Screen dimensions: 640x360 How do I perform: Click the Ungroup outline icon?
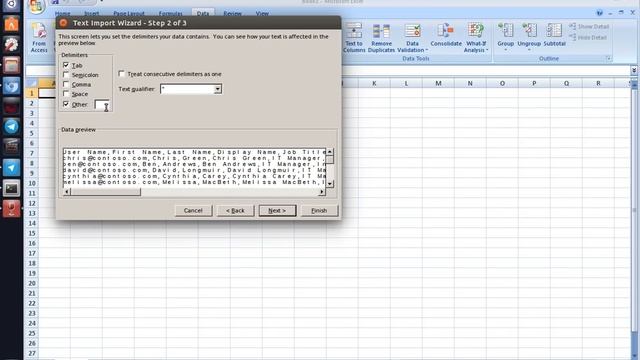coord(529,37)
